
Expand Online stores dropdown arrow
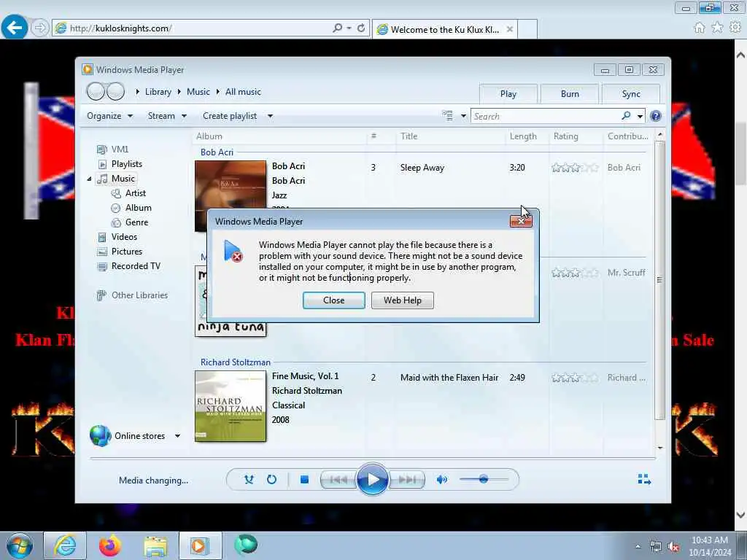pos(177,436)
